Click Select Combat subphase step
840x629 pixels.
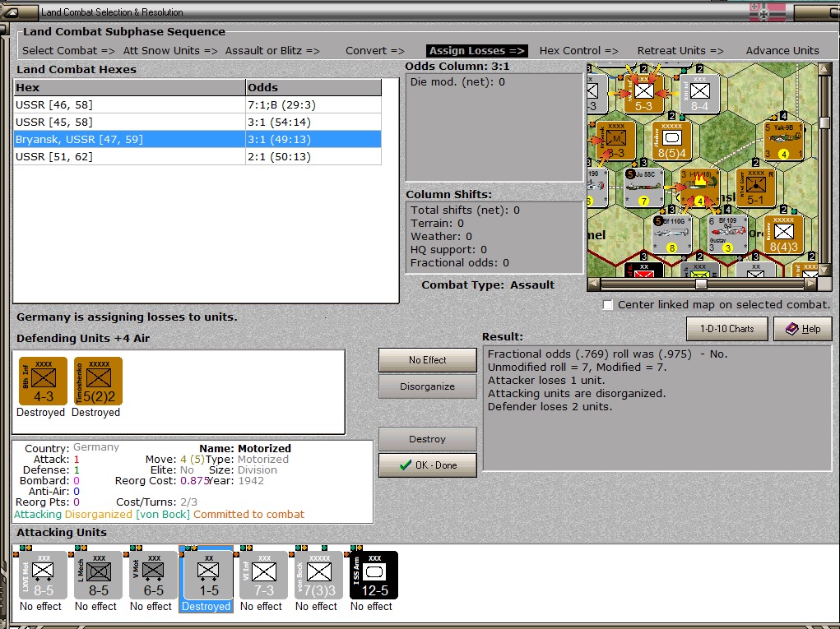tap(68, 51)
